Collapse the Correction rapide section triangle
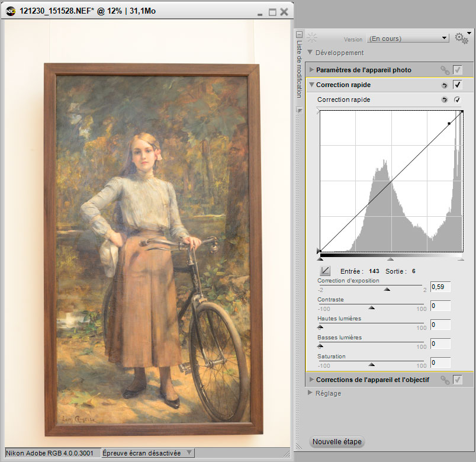476x462 pixels. (x=311, y=85)
